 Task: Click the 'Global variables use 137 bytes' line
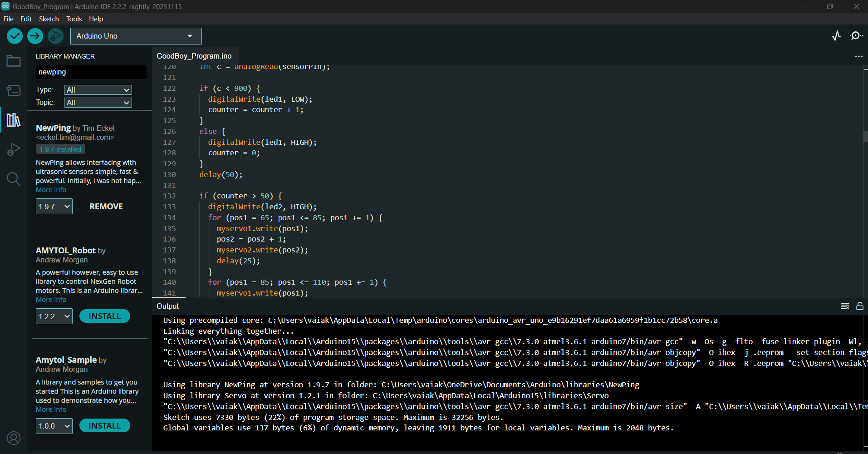click(418, 428)
